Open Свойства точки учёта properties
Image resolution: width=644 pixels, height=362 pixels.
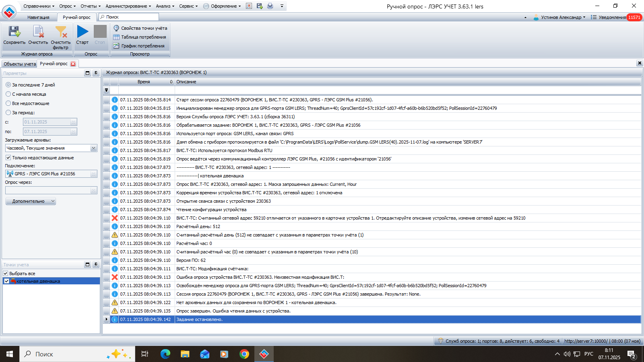(x=140, y=28)
